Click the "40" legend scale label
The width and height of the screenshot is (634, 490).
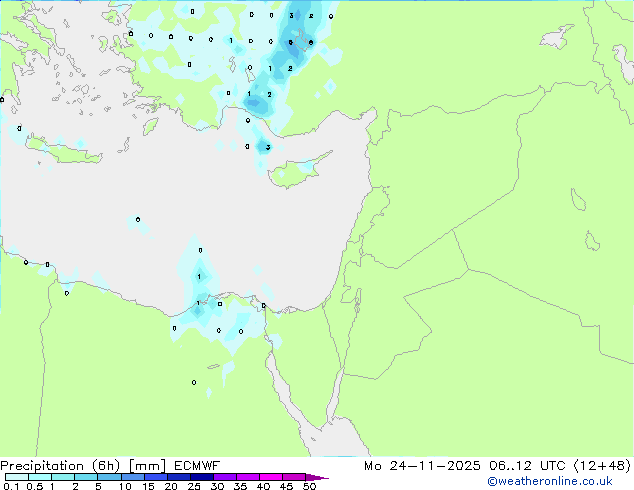[263, 486]
